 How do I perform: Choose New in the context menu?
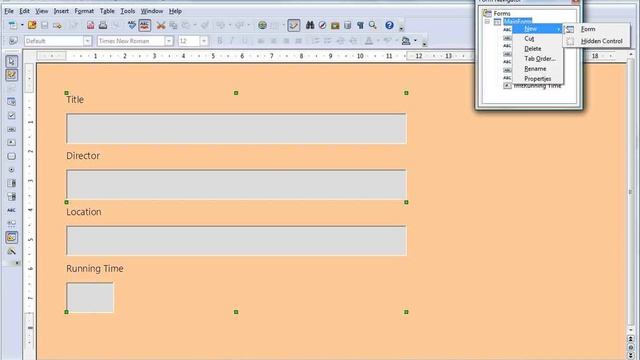538,29
